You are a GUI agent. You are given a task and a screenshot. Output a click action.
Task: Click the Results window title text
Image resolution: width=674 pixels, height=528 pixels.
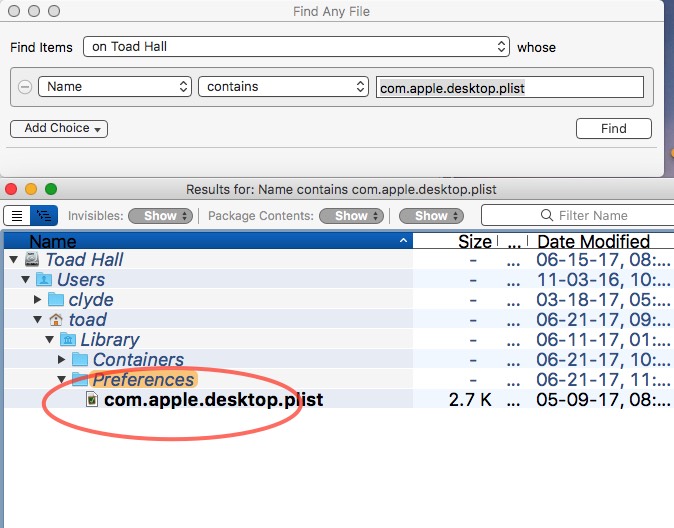click(341, 190)
